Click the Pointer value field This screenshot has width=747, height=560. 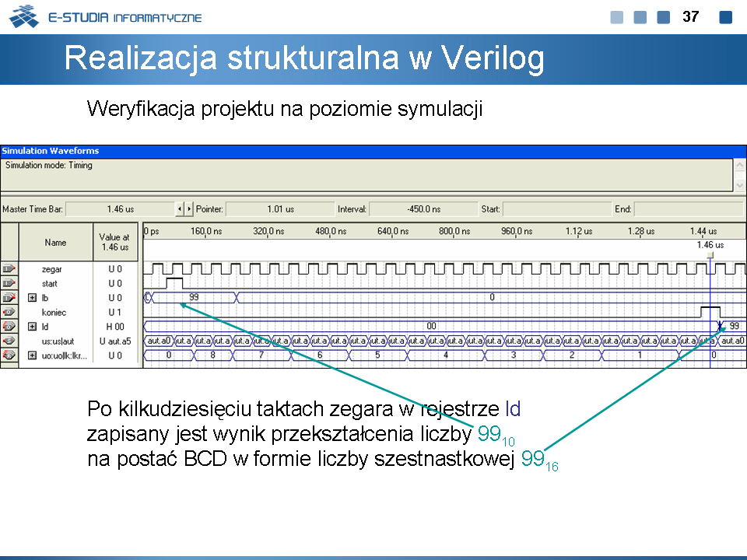pos(281,209)
